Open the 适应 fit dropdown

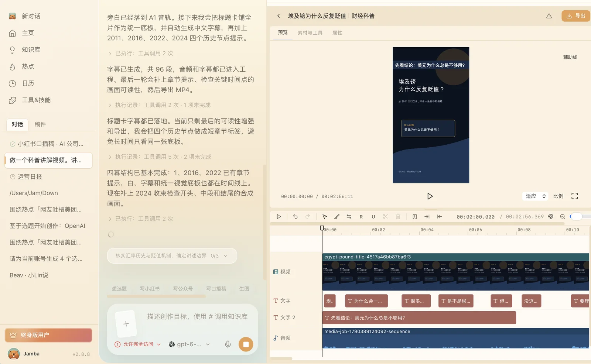pyautogui.click(x=535, y=196)
